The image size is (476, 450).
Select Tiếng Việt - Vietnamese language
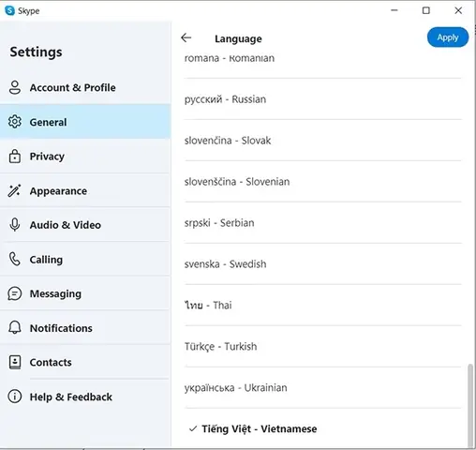tap(323, 428)
